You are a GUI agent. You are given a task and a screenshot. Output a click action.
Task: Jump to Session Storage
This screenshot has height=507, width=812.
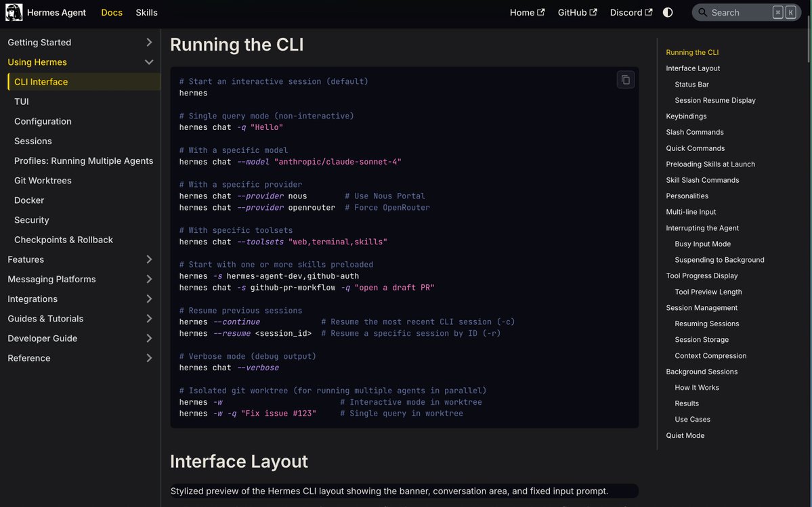pos(702,340)
